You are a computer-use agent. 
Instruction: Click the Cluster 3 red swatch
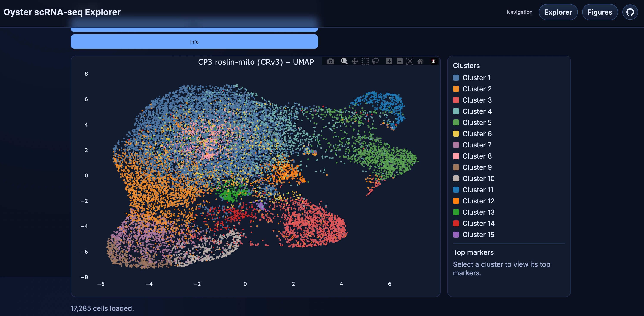tap(456, 100)
